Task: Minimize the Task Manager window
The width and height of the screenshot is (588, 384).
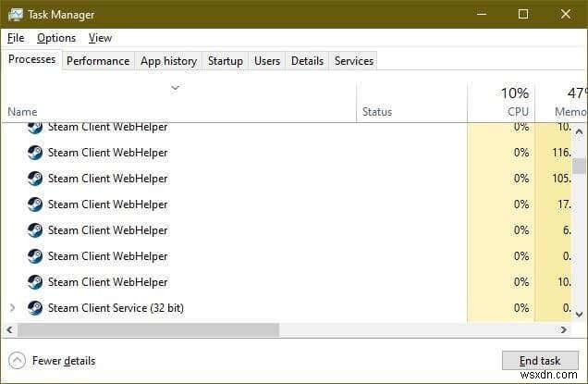Action: 482,14
